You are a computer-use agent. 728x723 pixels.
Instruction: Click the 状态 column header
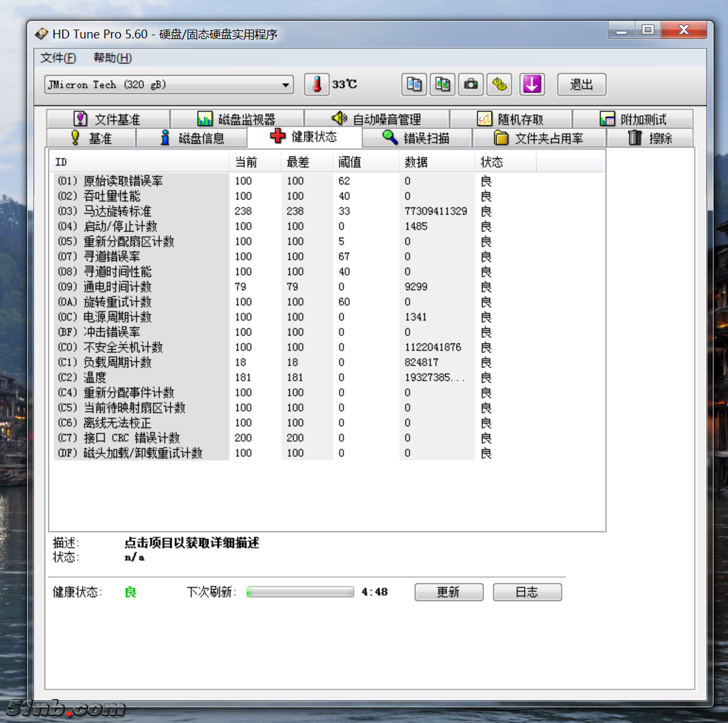[506, 162]
